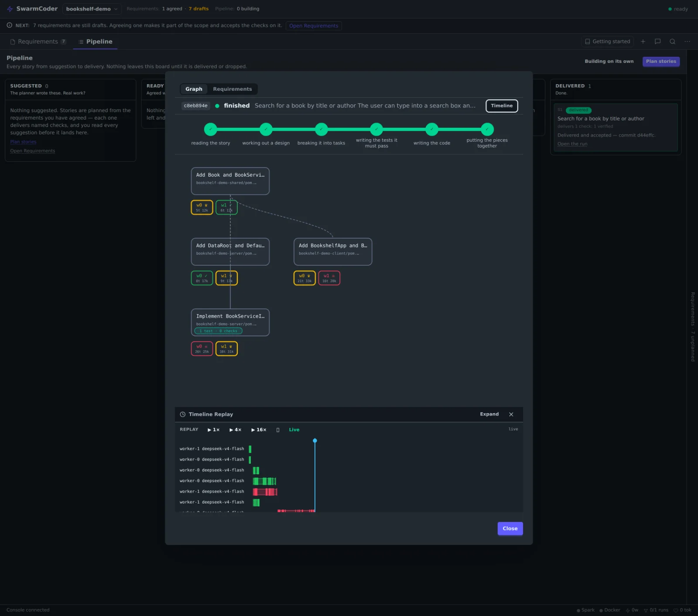Toggle Live mode in replay controls
The image size is (698, 616).
[294, 430]
